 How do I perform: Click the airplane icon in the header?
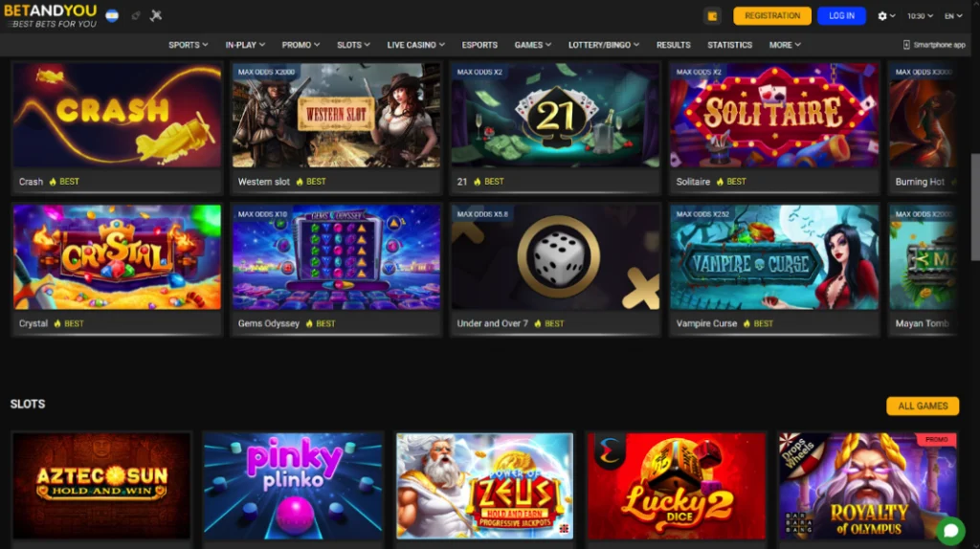(156, 15)
